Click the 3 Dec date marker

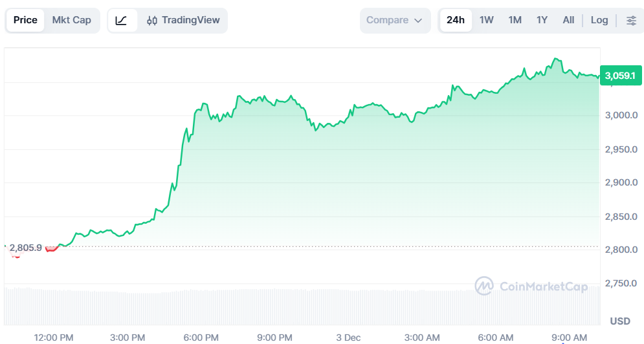[x=348, y=338]
